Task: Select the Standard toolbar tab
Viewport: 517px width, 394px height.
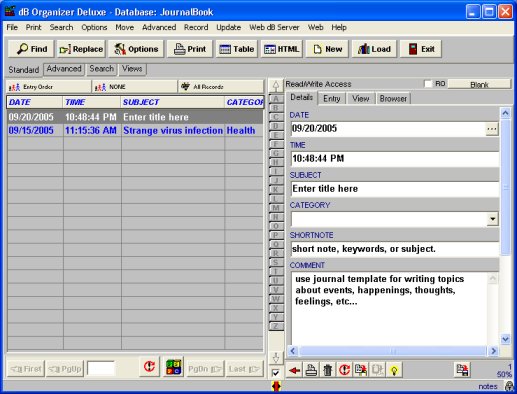Action: pos(24,70)
